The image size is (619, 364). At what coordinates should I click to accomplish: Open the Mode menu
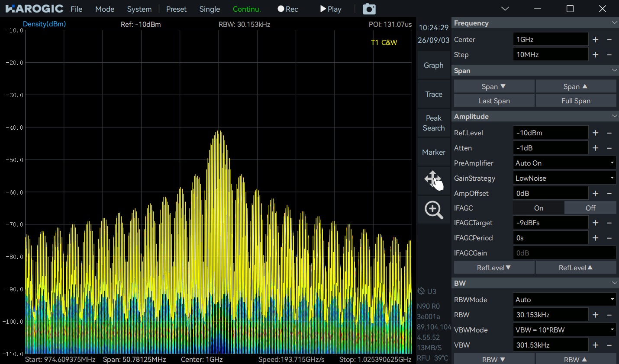(105, 9)
